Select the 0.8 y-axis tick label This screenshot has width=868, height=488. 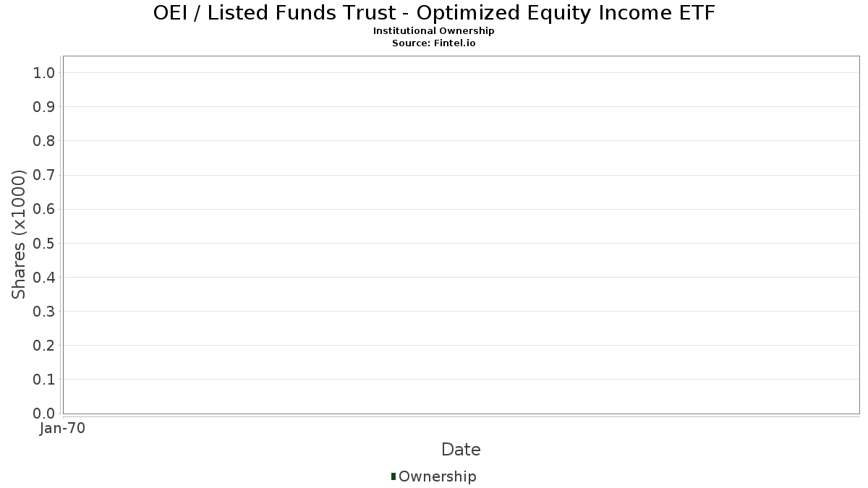(44, 141)
